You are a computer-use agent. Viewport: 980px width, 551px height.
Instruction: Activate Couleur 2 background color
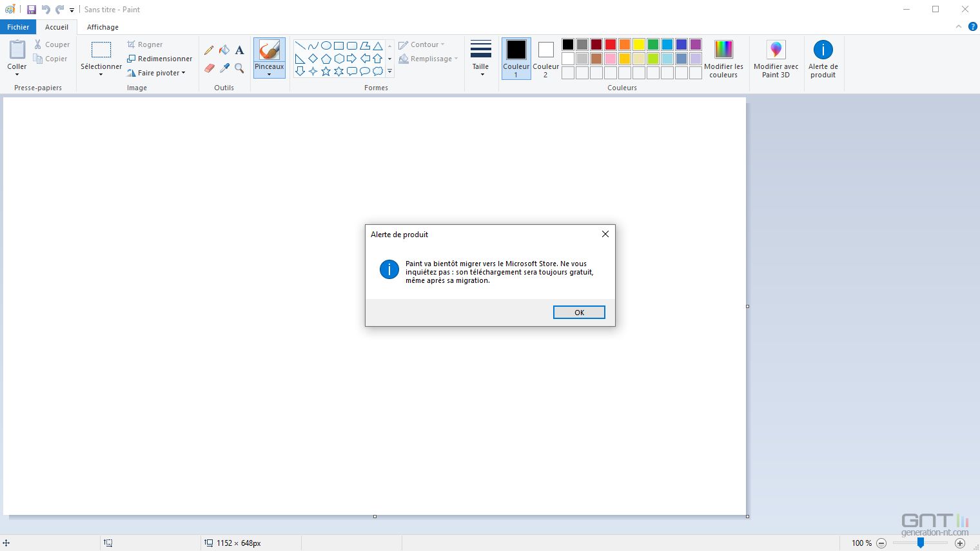545,59
